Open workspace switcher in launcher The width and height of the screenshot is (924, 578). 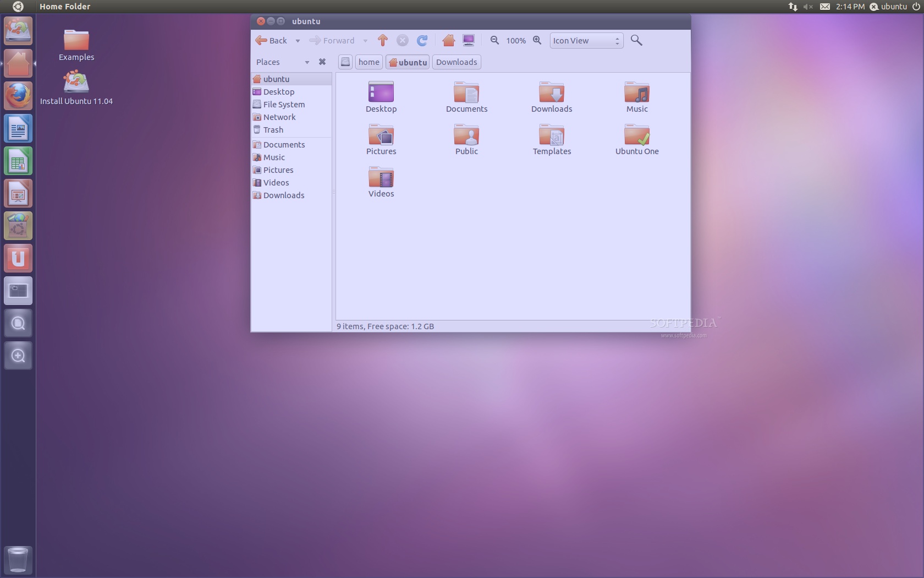tap(18, 291)
